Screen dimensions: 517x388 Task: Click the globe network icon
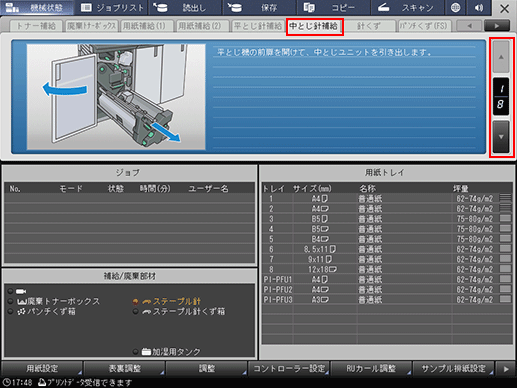[456, 8]
